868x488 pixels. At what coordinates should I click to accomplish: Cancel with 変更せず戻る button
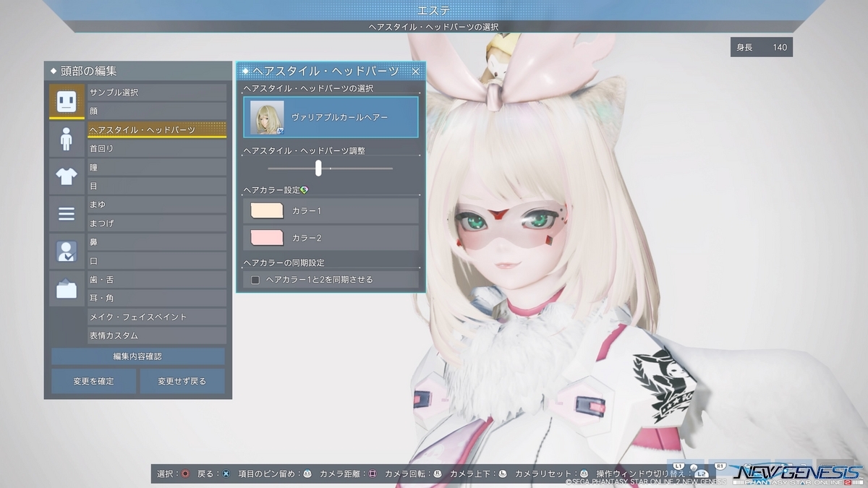tap(182, 381)
